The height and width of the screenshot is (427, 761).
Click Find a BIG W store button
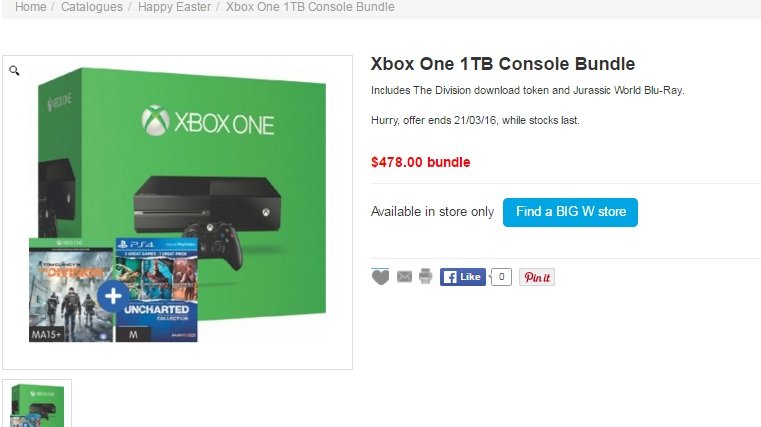pyautogui.click(x=570, y=212)
